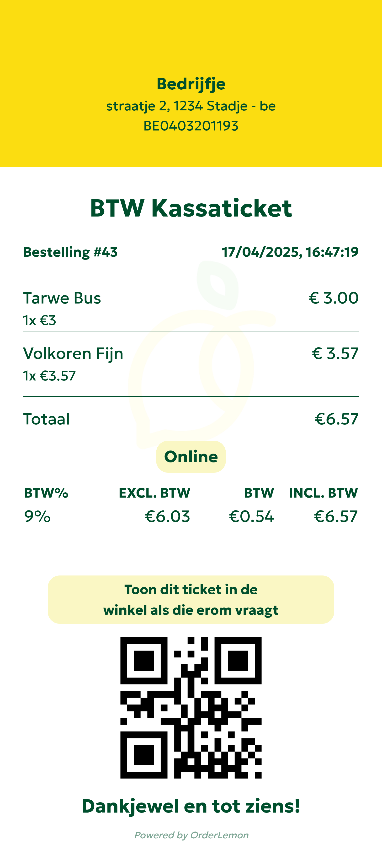Select the Bestelling #43 order number

70,252
